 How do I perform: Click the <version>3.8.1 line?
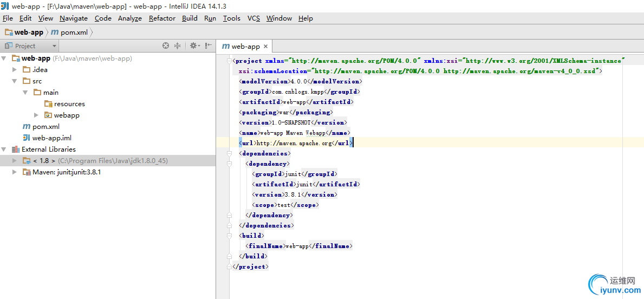295,194
